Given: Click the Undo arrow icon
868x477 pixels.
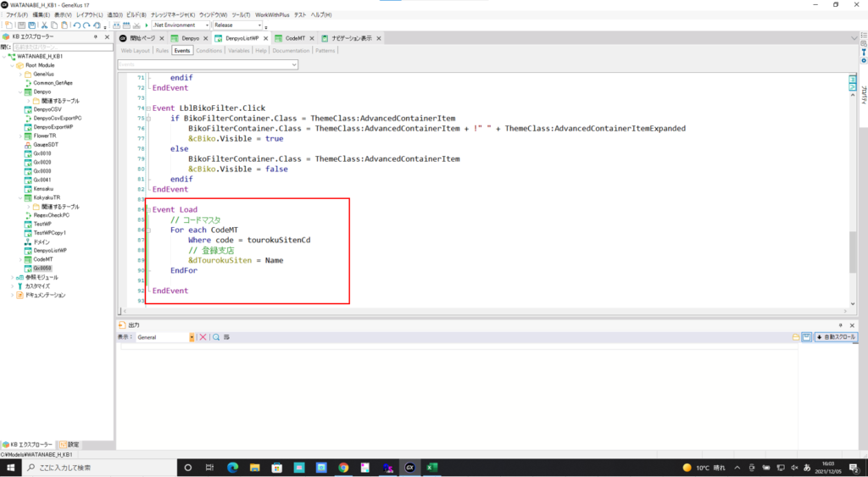Looking at the screenshot, I should tap(77, 25).
